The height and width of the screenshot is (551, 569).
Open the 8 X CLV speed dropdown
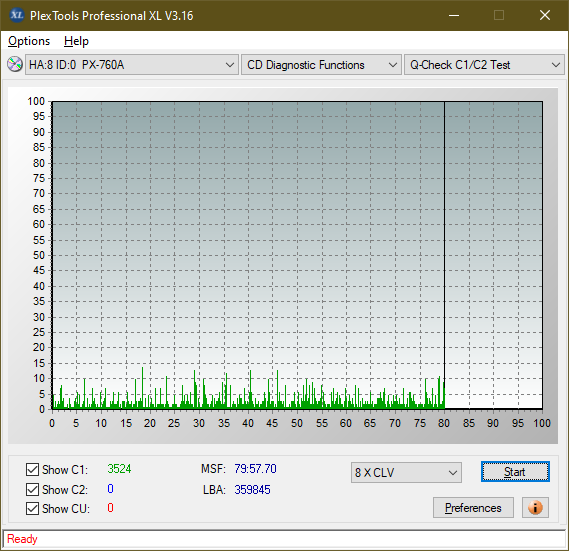point(406,473)
